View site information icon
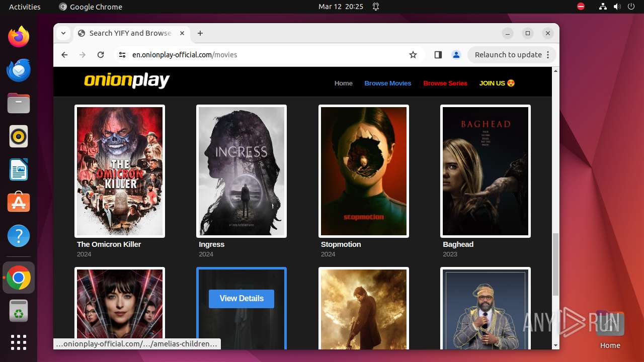The height and width of the screenshot is (362, 644). (x=122, y=55)
